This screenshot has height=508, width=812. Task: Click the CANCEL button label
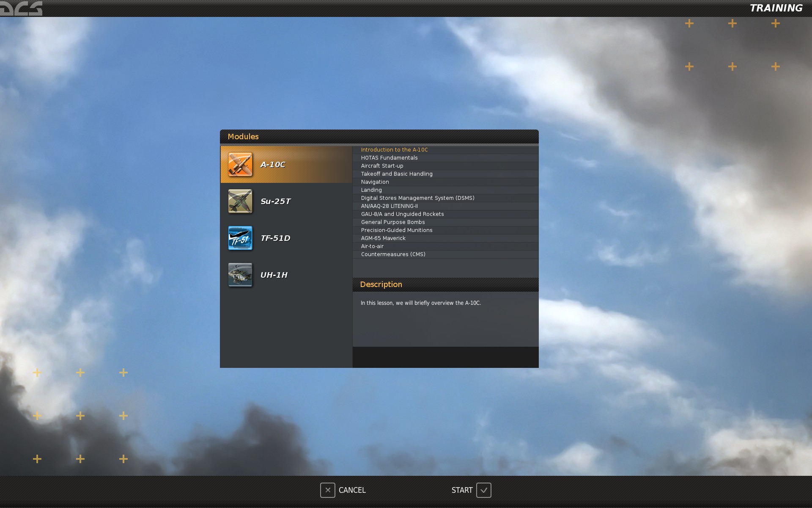coord(352,490)
